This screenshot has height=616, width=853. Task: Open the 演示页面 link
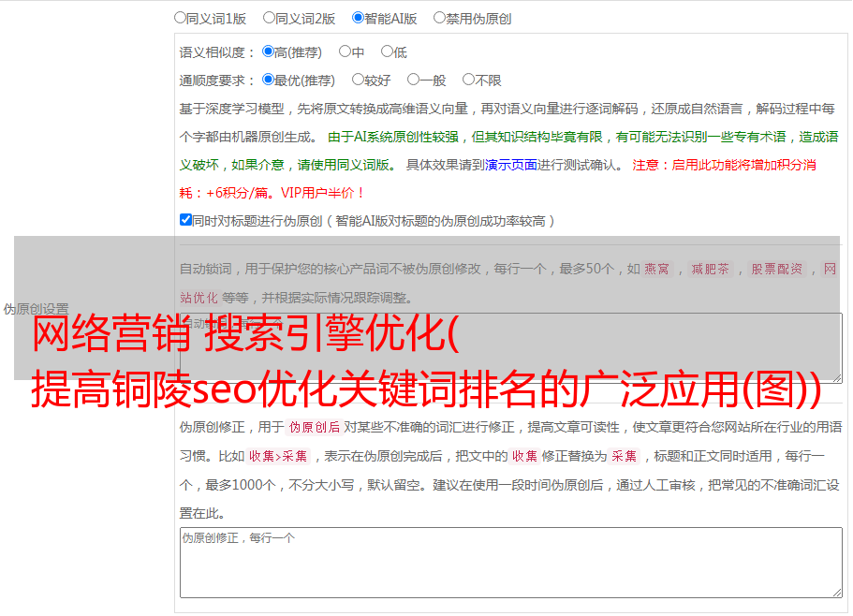click(x=510, y=165)
